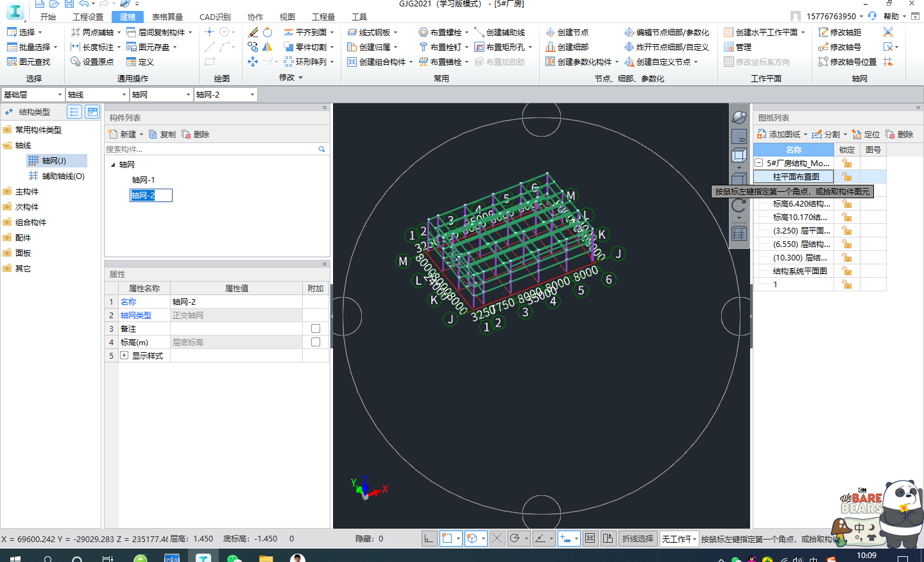
Task: Click 创建辅助线 tool
Action: pyautogui.click(x=500, y=32)
